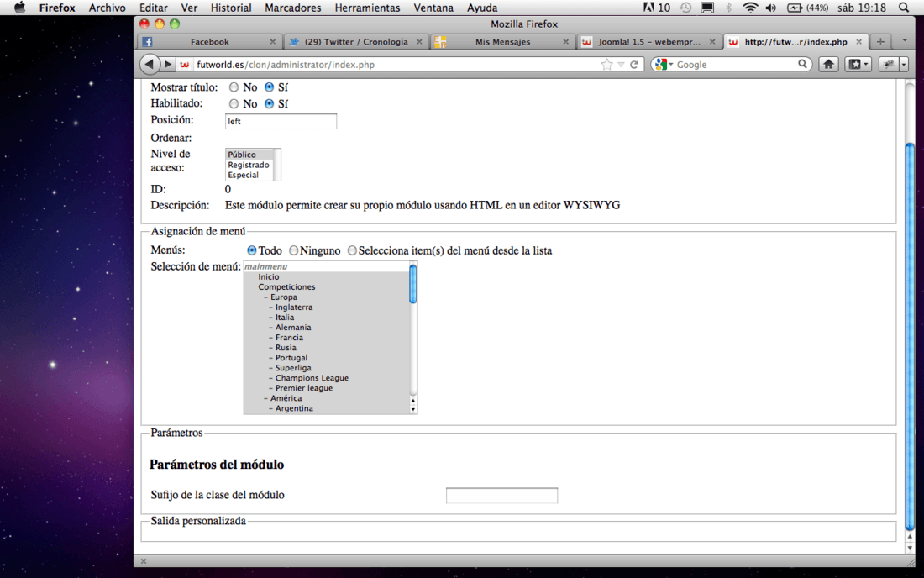Screen dimensions: 924x578
Task: Click the search magnifier in Google box
Action: [x=802, y=64]
